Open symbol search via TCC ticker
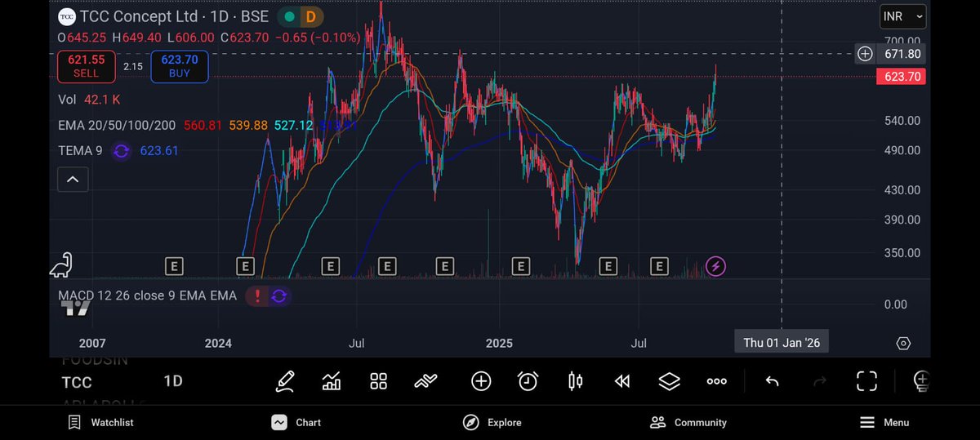The width and height of the screenshot is (980, 440). (77, 382)
